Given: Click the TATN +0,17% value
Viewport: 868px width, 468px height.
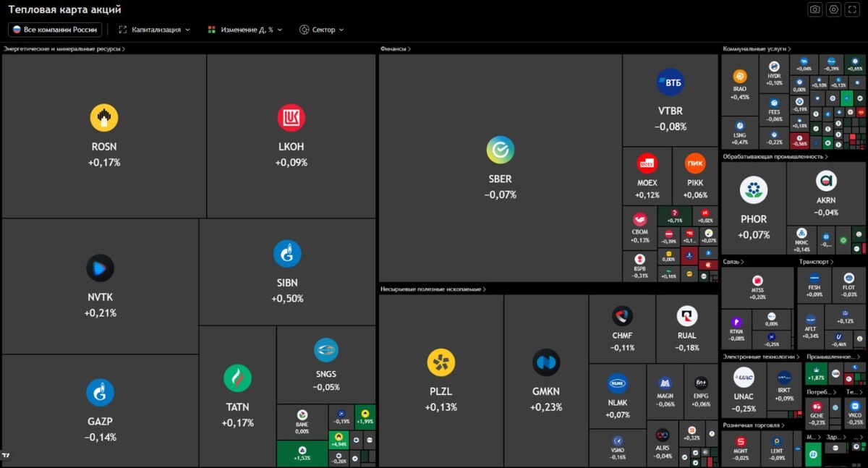Looking at the screenshot, I should pos(237,423).
